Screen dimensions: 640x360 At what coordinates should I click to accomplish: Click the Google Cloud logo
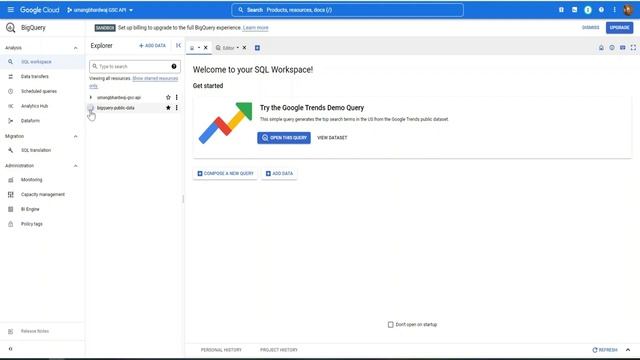click(40, 10)
